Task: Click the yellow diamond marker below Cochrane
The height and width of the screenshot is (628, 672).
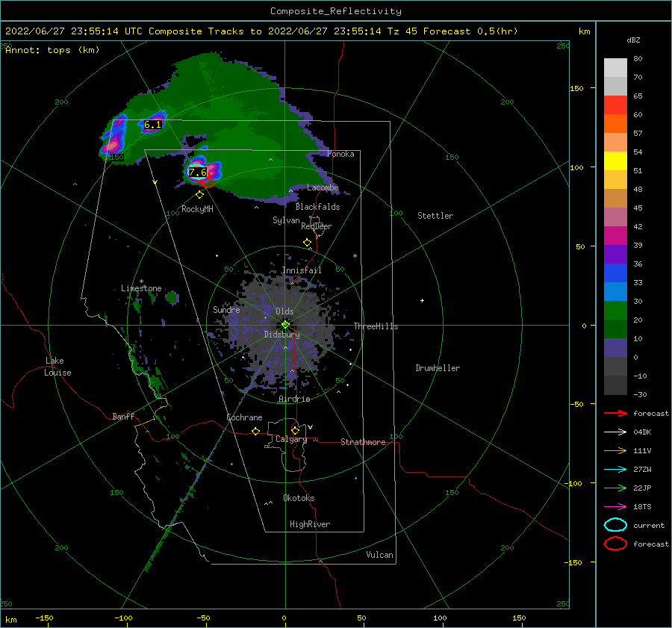Action: pos(255,431)
